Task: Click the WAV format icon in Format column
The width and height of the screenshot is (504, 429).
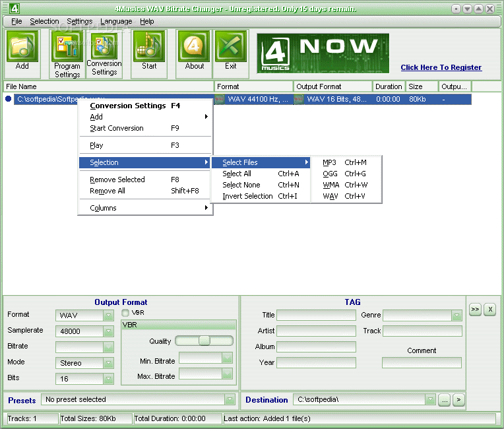Action: click(x=220, y=99)
